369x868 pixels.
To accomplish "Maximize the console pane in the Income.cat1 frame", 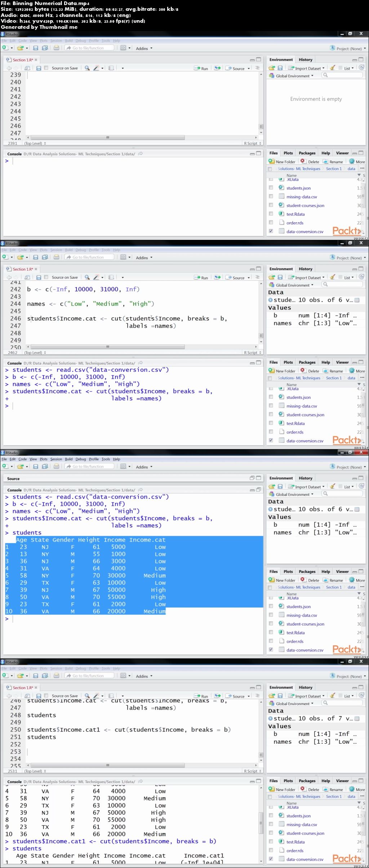I will [258, 781].
